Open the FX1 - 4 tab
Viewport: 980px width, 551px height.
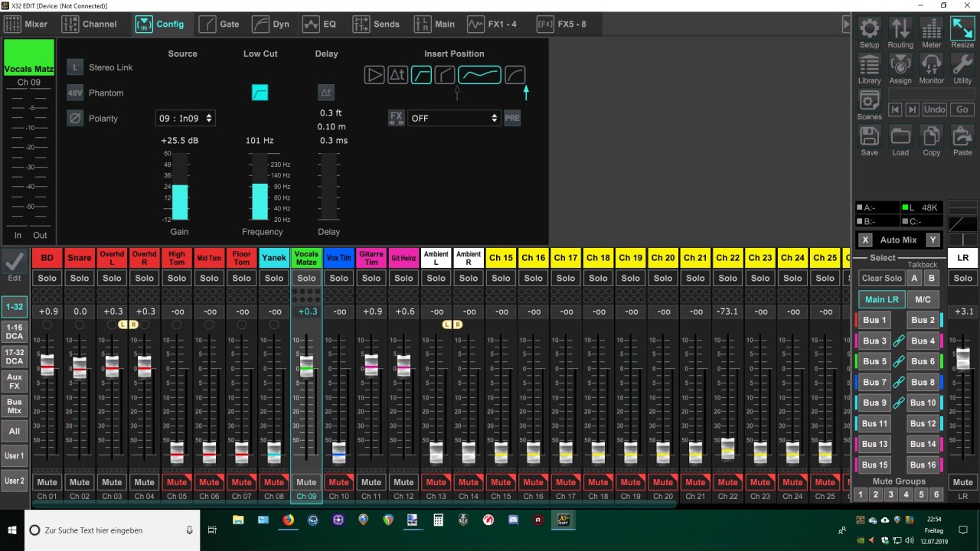click(x=492, y=24)
